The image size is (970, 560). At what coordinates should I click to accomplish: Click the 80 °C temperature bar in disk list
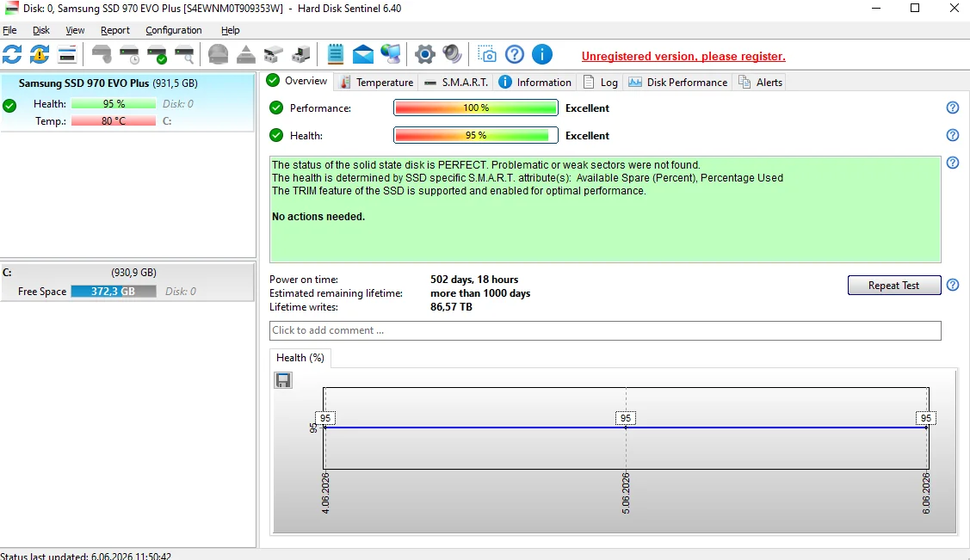click(x=114, y=121)
